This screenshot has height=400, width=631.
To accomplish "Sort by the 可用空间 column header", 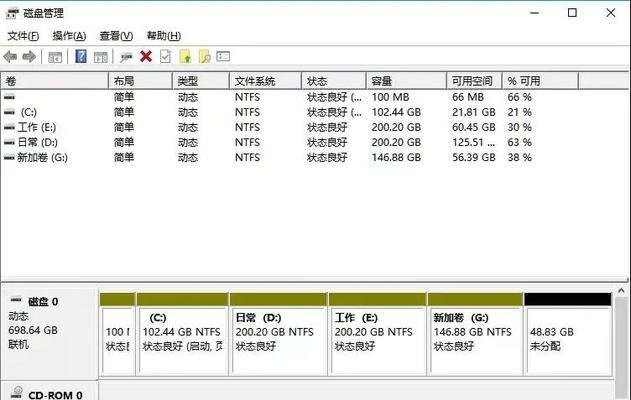I will pos(474,81).
